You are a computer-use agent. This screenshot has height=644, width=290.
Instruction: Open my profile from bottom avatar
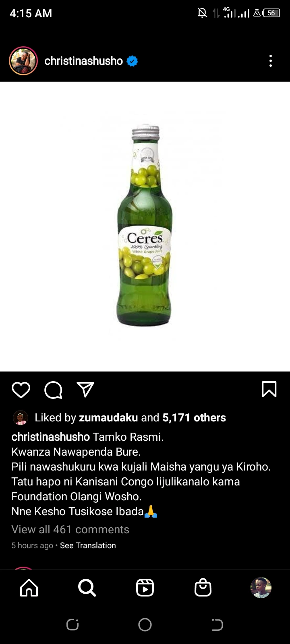click(261, 588)
